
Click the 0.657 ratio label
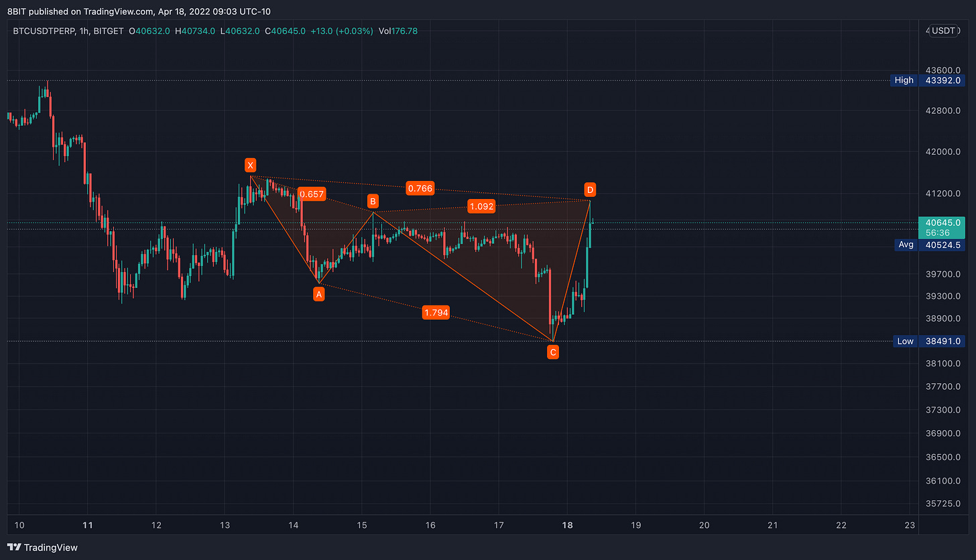tap(312, 194)
